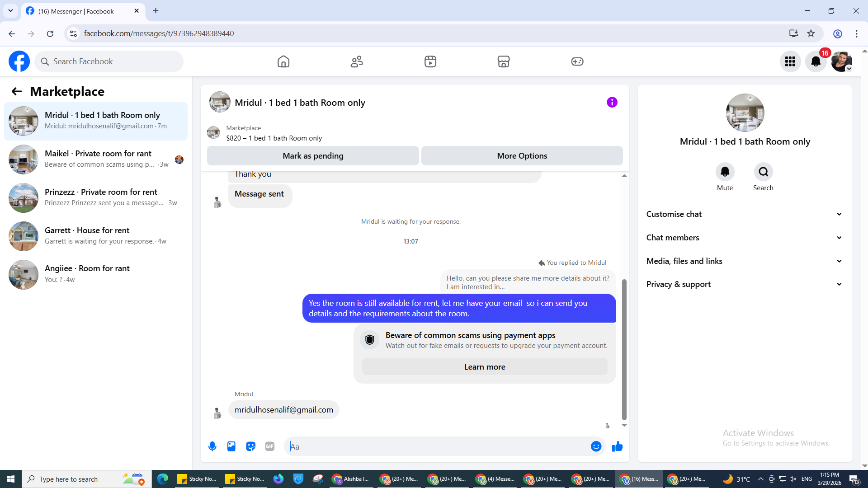Screen dimensions: 868x488
Task: Open the $820 listing thumbnail
Action: click(x=213, y=133)
